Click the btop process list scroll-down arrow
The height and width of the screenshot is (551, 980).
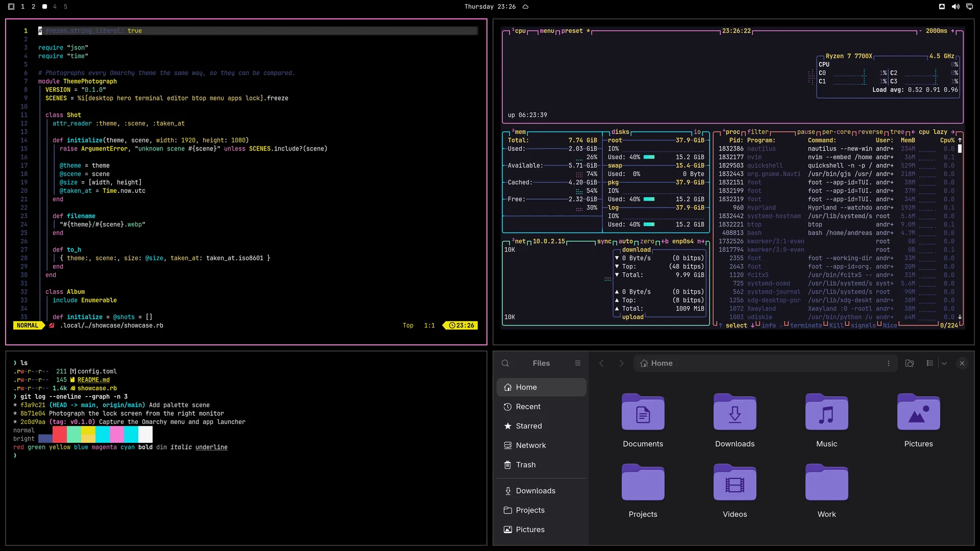tap(960, 317)
